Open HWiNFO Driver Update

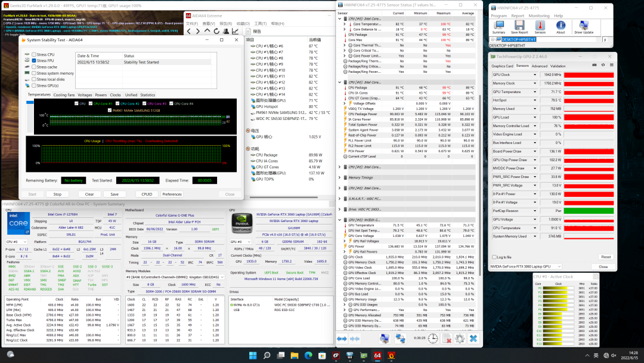[x=583, y=26]
